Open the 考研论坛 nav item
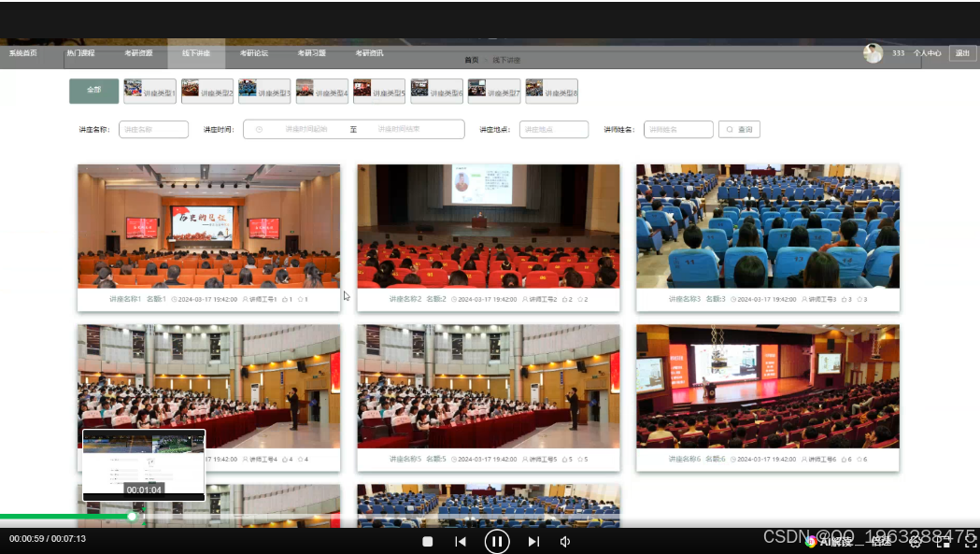This screenshot has height=554, width=980. click(x=254, y=53)
